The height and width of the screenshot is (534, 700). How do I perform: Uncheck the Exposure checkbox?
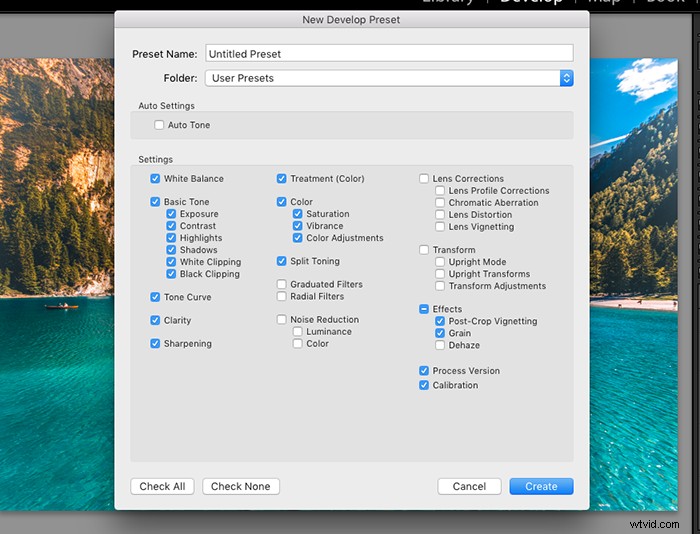pos(171,214)
